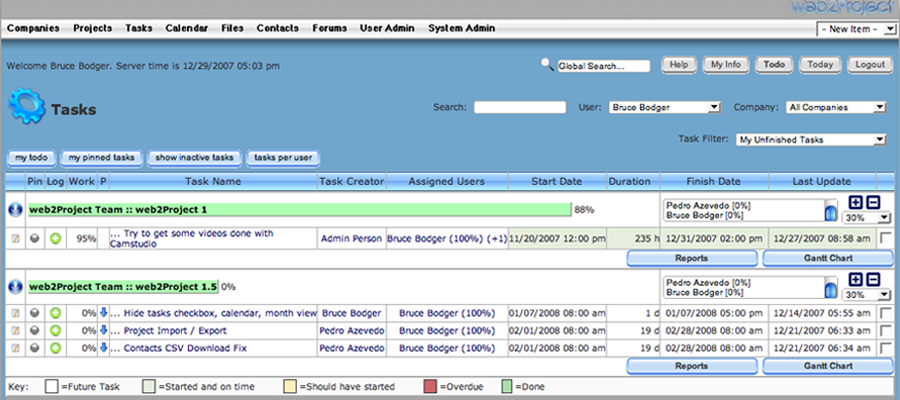The image size is (900, 400).
Task: Sort by the Start Date column header
Action: point(557,181)
